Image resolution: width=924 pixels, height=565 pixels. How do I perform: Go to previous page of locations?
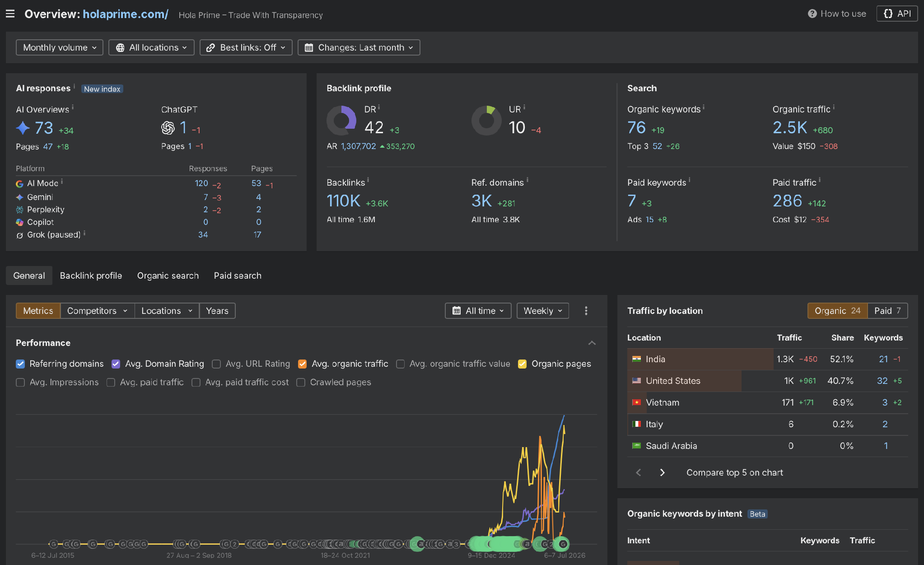pos(638,472)
